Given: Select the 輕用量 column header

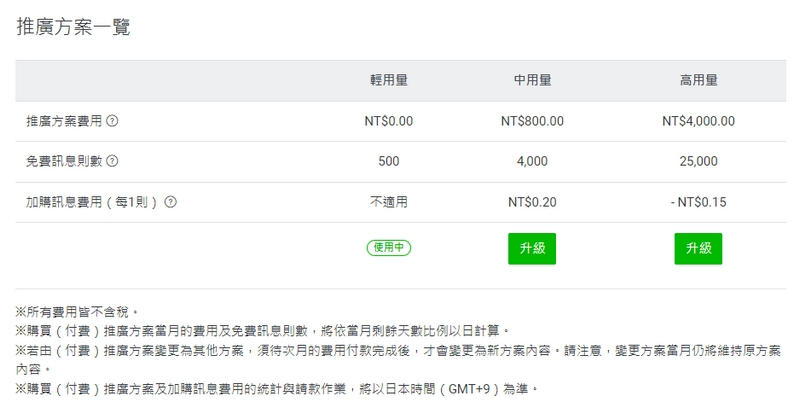Looking at the screenshot, I should coord(389,81).
